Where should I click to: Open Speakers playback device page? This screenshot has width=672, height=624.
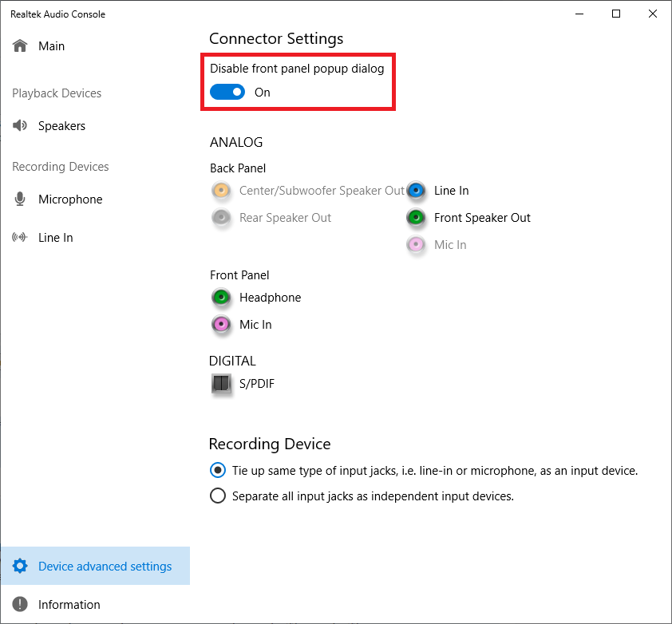tap(61, 126)
